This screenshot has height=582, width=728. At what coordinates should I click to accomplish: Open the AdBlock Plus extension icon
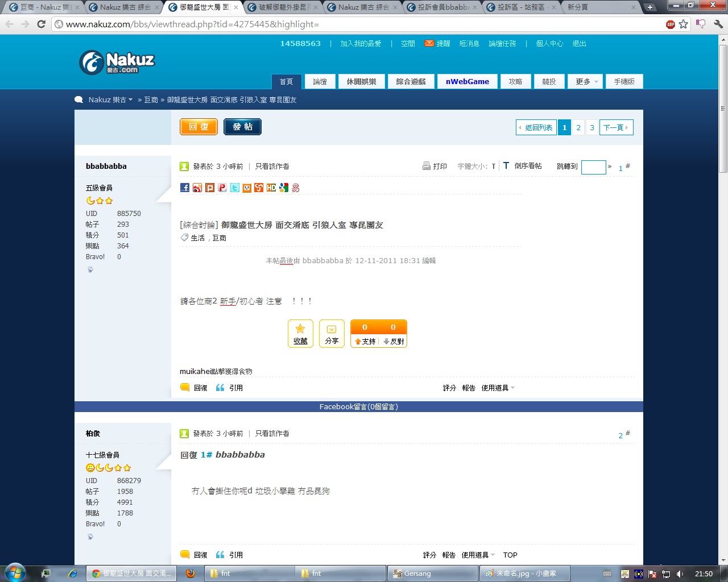pyautogui.click(x=671, y=24)
